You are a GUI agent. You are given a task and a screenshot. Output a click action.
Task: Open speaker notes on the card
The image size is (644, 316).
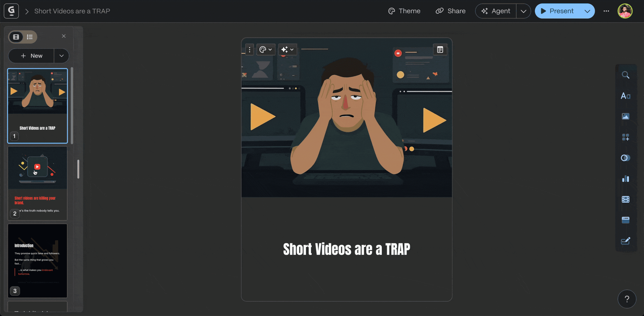coord(440,50)
